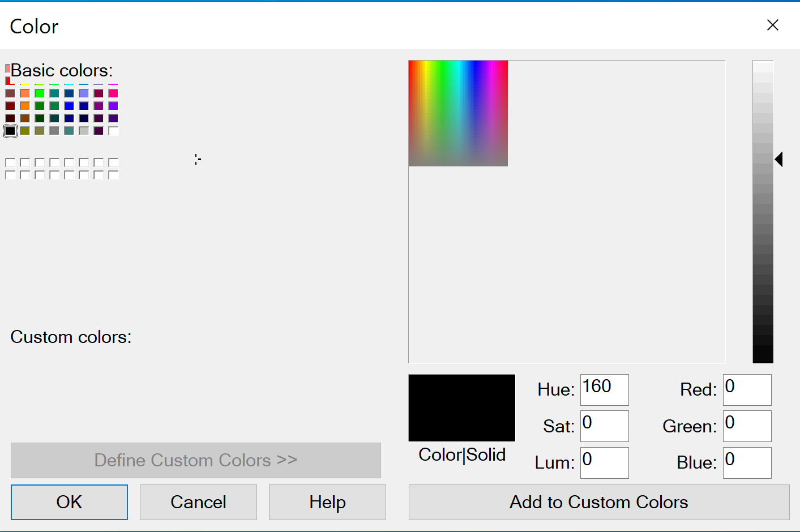Click the first empty Custom colors slot
Viewport: 800px width, 532px height.
pyautogui.click(x=10, y=161)
